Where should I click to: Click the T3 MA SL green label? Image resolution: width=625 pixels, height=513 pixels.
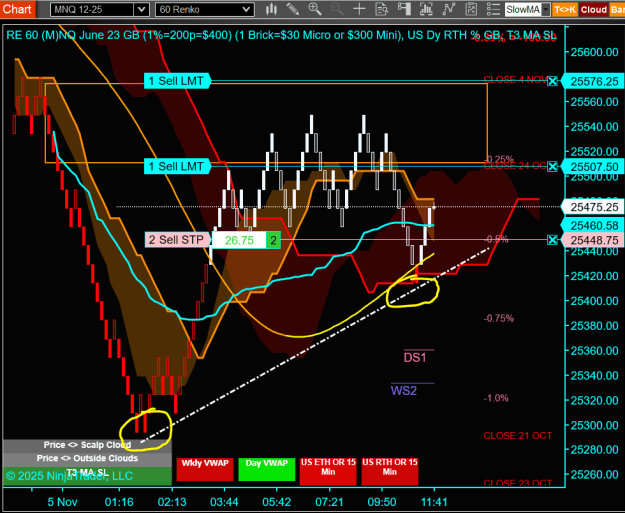click(x=87, y=475)
